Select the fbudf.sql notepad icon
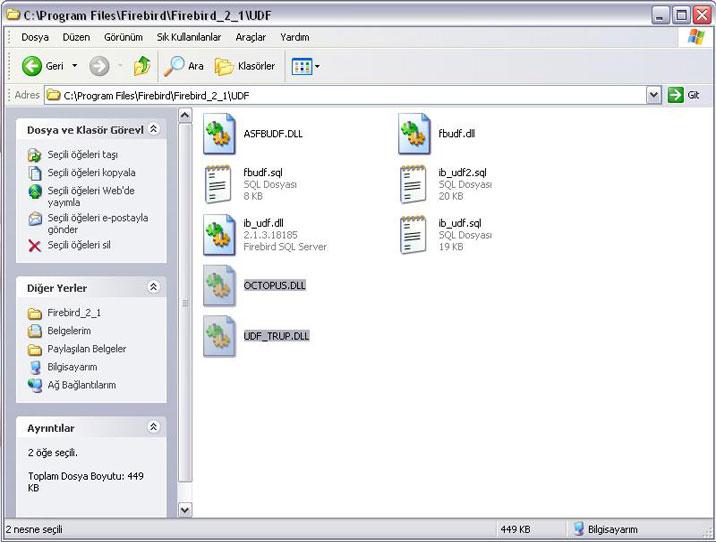 coord(218,184)
